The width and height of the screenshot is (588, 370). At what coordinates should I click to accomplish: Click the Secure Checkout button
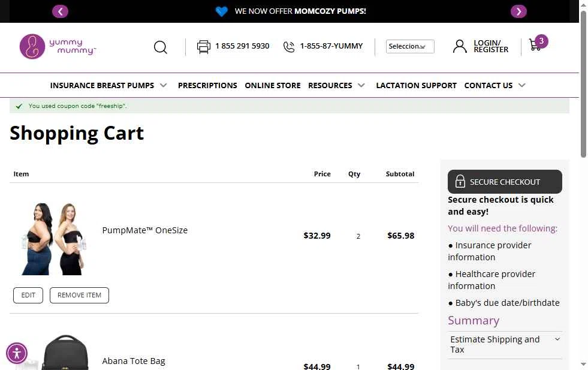pyautogui.click(x=505, y=182)
